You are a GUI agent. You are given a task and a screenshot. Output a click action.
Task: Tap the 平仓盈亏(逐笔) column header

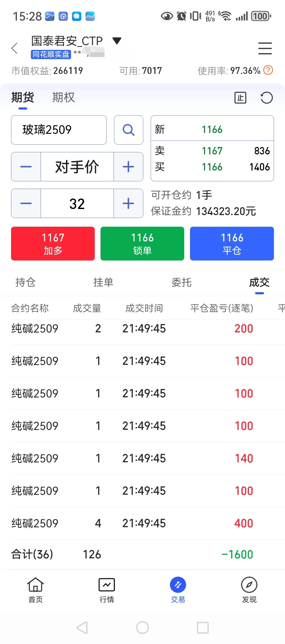pos(222,308)
